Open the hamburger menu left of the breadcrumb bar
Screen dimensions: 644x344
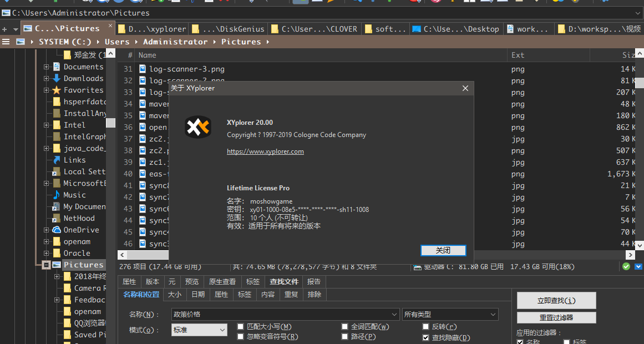click(x=6, y=42)
